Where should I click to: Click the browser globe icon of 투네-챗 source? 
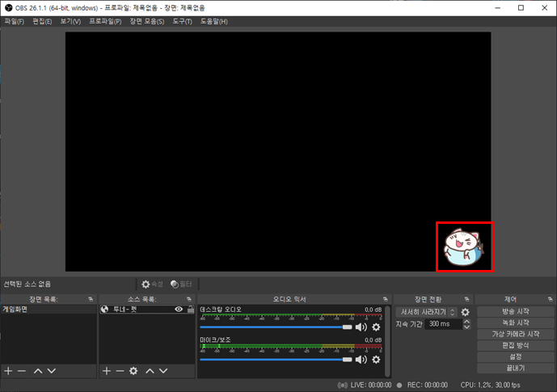pos(104,310)
